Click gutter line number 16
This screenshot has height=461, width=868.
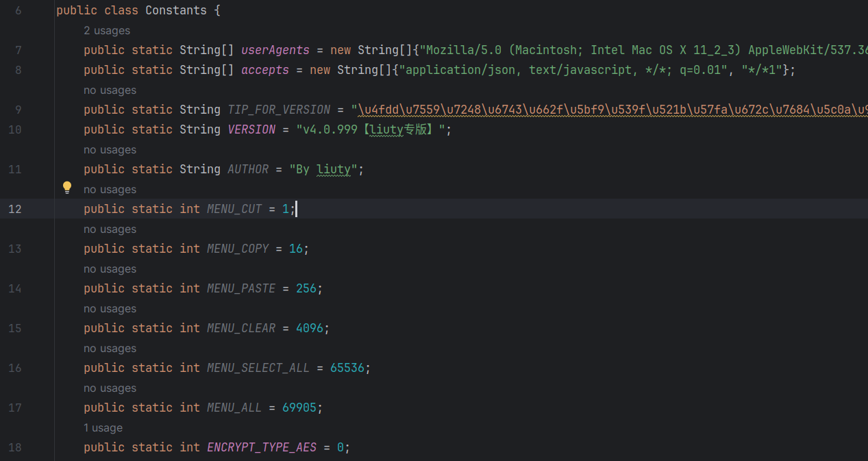14,369
